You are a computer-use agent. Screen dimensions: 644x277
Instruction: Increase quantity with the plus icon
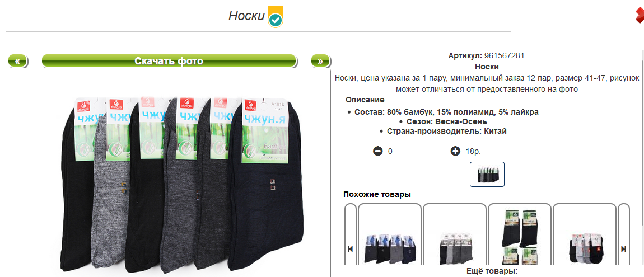point(455,151)
